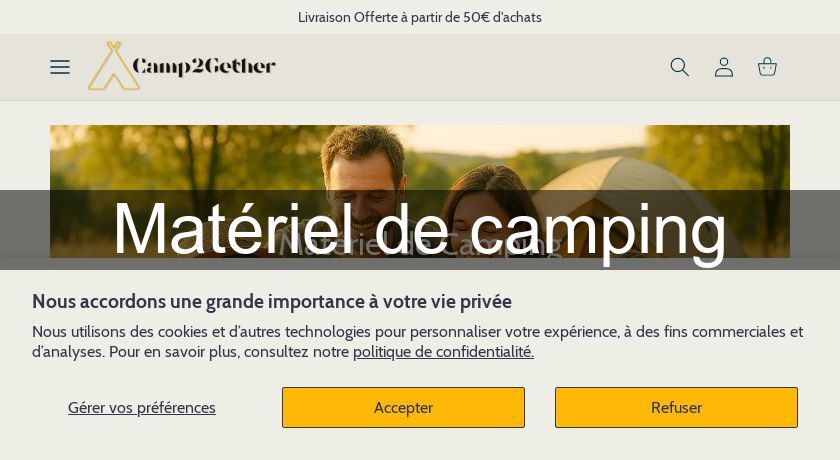Open the user account icon
The image size is (840, 460).
click(x=724, y=67)
